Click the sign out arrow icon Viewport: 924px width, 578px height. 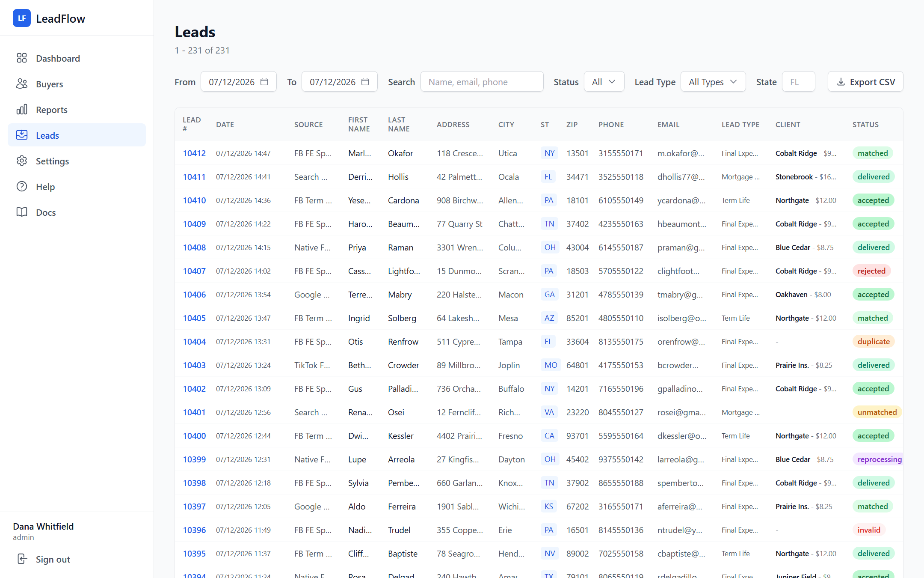point(22,559)
